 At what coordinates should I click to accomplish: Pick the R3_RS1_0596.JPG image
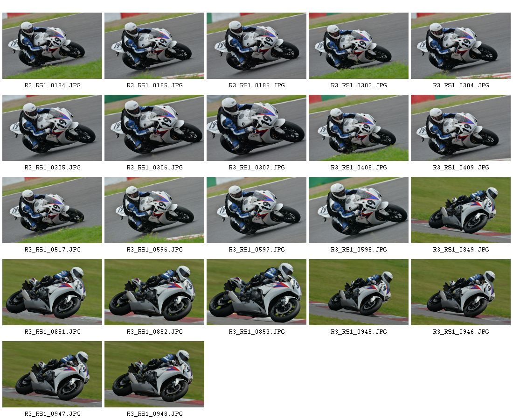click(154, 210)
